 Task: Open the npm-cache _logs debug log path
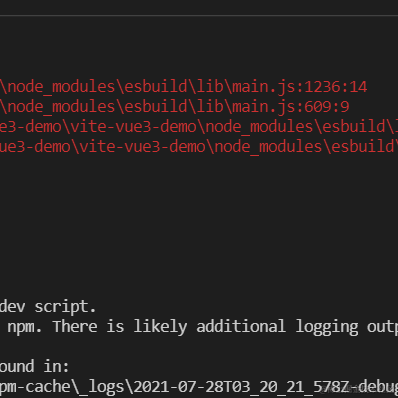point(199,387)
